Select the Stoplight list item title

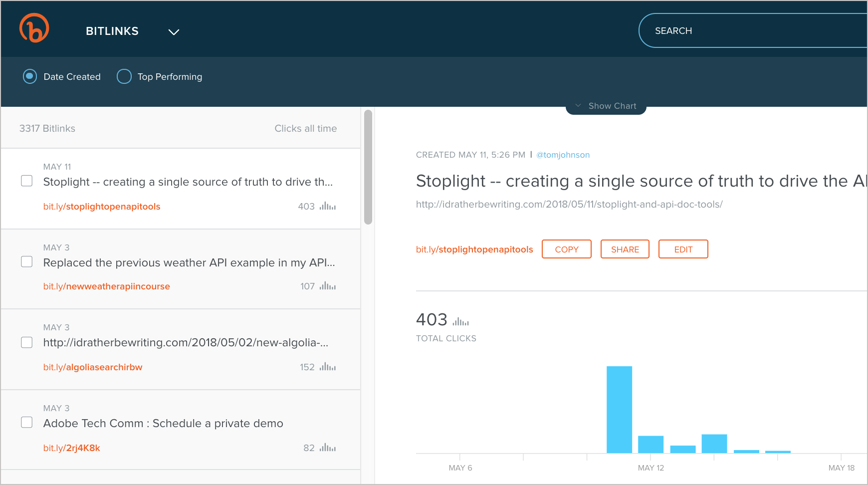click(x=188, y=182)
